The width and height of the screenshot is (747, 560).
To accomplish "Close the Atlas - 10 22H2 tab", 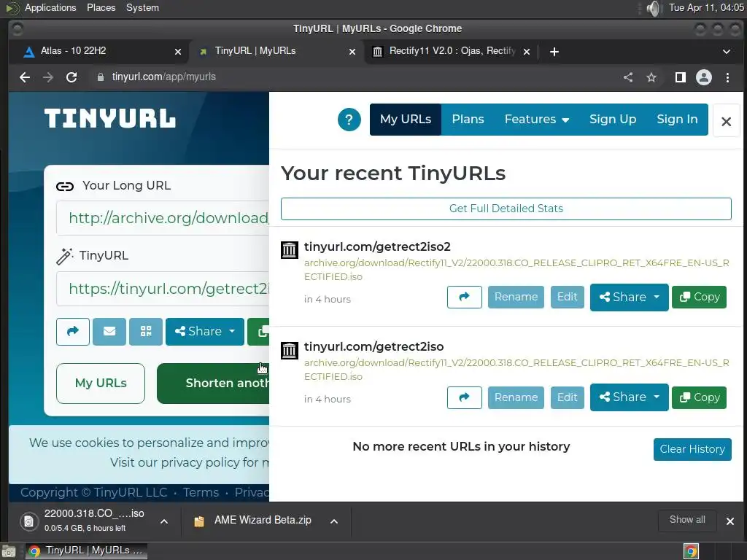I will 178,52.
